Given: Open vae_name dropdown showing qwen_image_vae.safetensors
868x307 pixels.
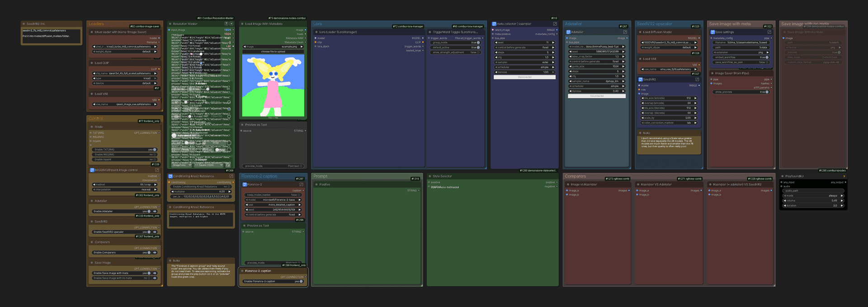Looking at the screenshot, I should tap(125, 104).
